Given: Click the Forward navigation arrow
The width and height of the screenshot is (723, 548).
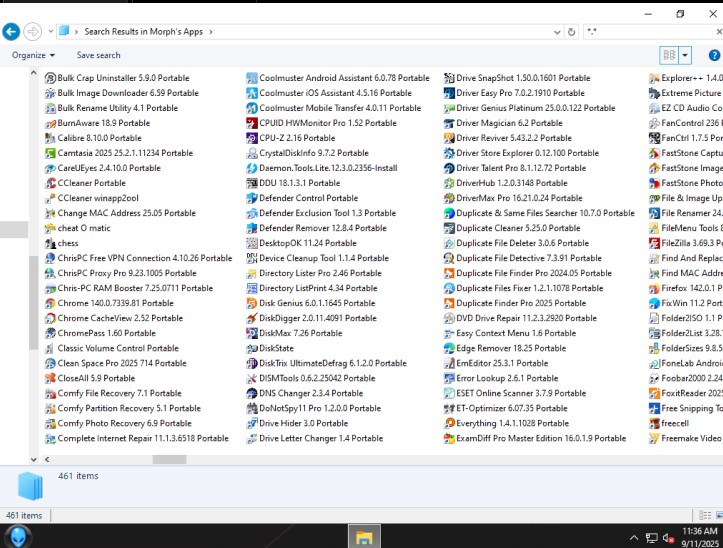Looking at the screenshot, I should [x=32, y=32].
